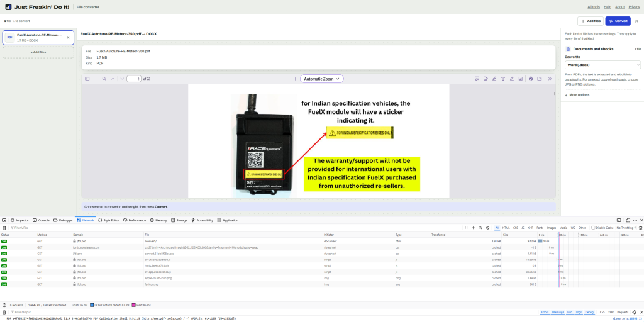Open the request blocking panel
644x324 pixels.
(x=487, y=228)
